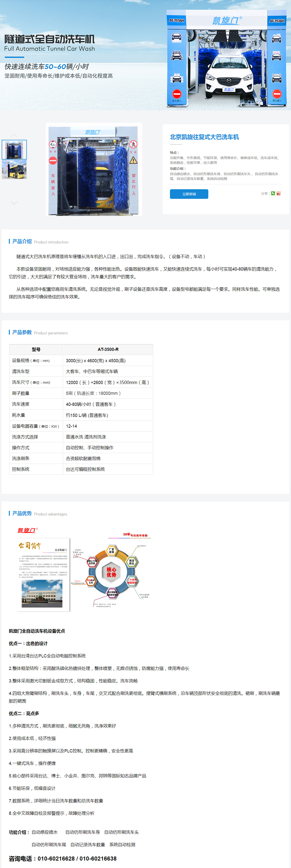Click the 立即咨询 button

[x=189, y=194]
